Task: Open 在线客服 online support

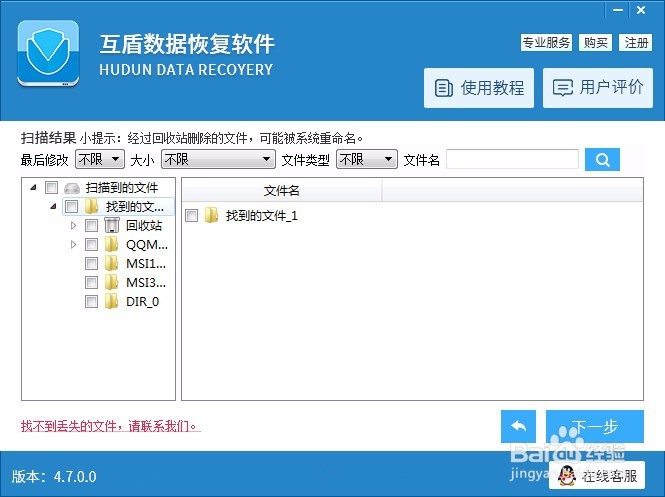Action: coord(597,476)
